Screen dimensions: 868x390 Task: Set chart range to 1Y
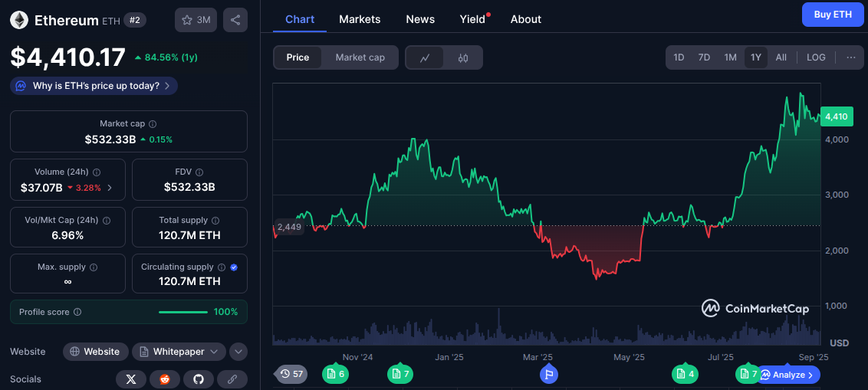[x=755, y=57]
